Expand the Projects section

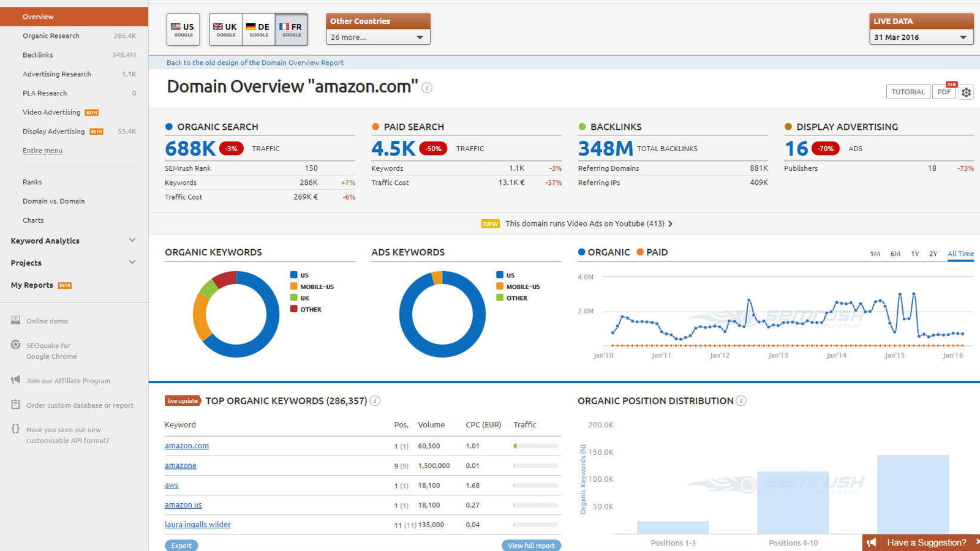132,262
